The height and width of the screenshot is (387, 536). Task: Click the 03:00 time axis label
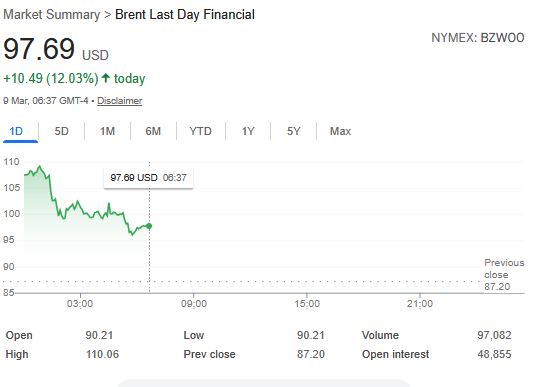coord(80,304)
